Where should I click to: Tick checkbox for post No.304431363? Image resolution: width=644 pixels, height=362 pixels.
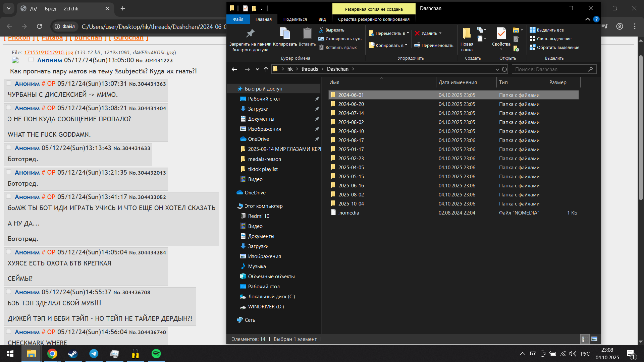(x=9, y=83)
